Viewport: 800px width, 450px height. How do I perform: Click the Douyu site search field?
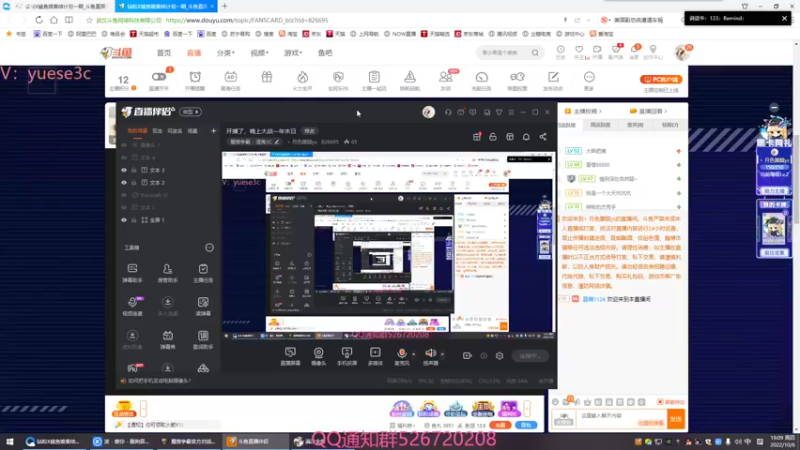(504, 53)
